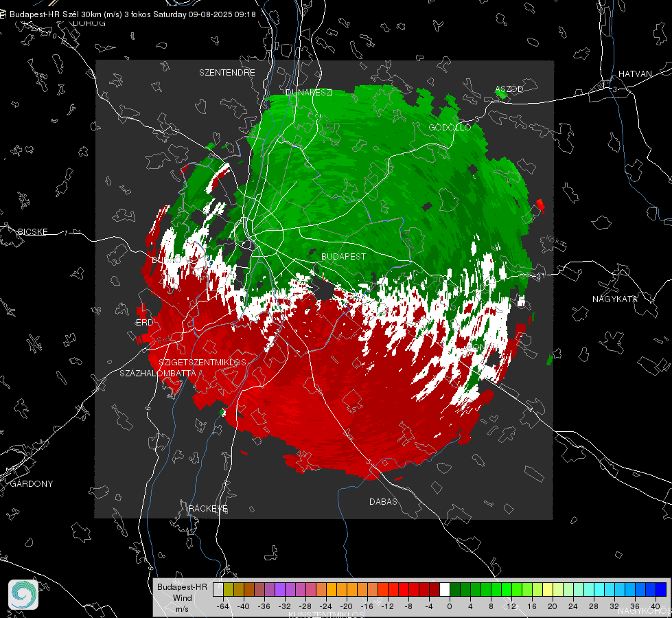This screenshot has width=672, height=618.
Task: Click the -36 legend scale value
Action: (264, 606)
